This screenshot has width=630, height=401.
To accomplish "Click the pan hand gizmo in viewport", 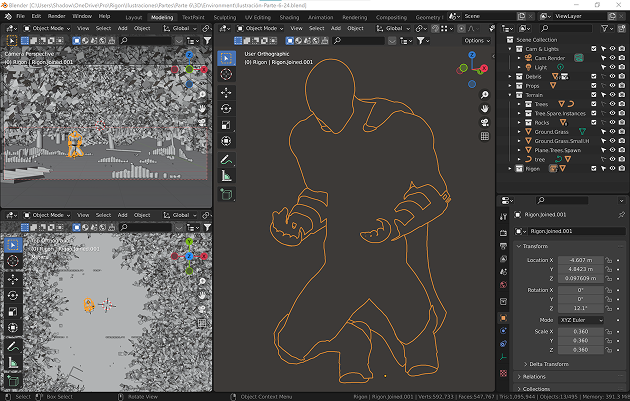I will [x=484, y=107].
